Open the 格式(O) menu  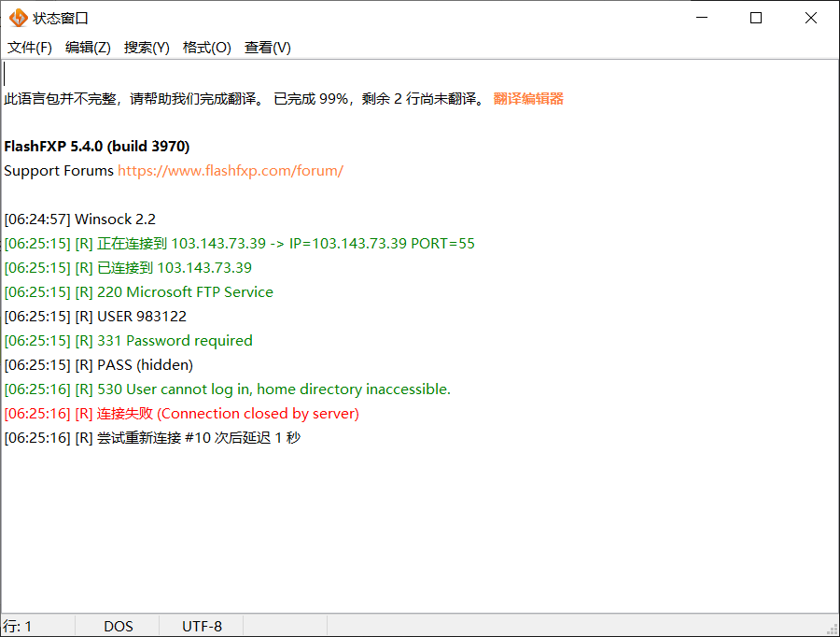pos(207,48)
